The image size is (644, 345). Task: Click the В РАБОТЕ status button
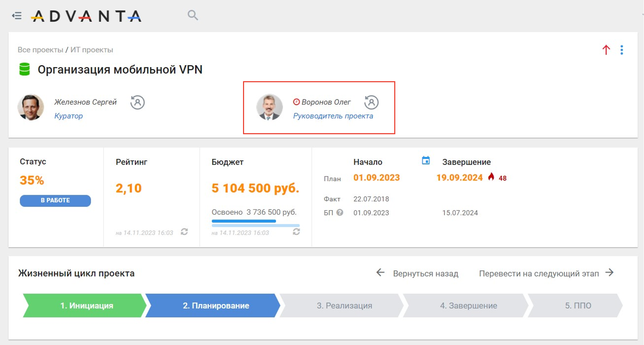pos(55,200)
